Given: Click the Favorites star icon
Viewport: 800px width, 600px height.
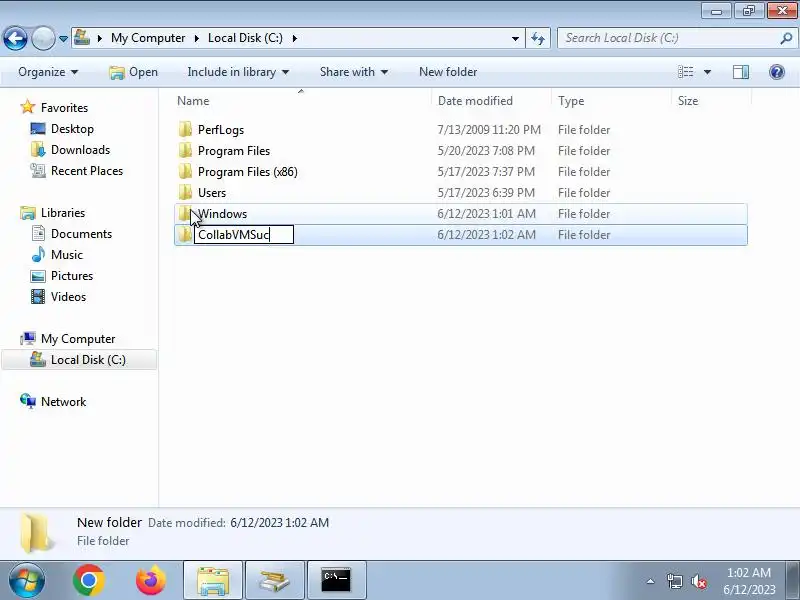Looking at the screenshot, I should pos(28,107).
